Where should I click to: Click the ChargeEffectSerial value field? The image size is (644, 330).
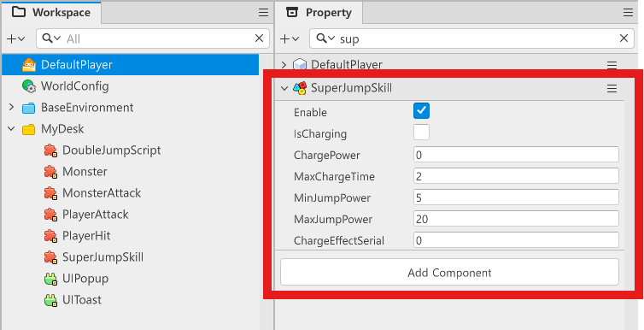coord(516,240)
